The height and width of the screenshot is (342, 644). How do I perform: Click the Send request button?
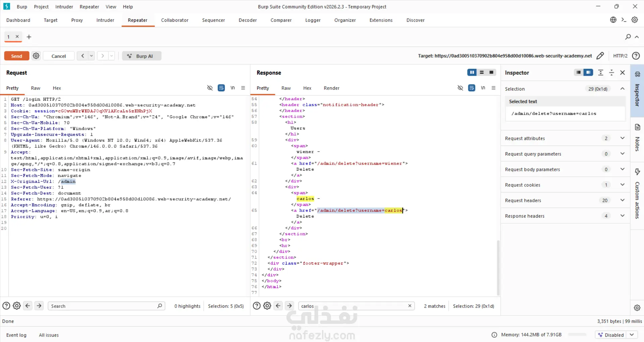coord(16,56)
